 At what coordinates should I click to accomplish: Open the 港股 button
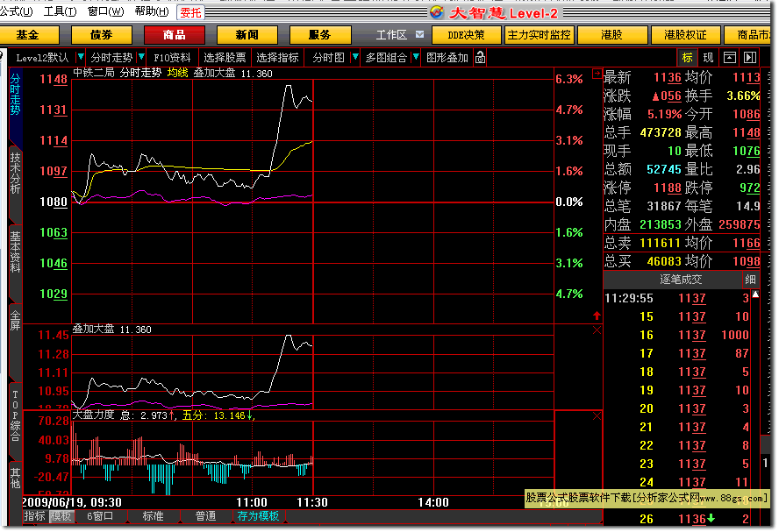(x=611, y=35)
